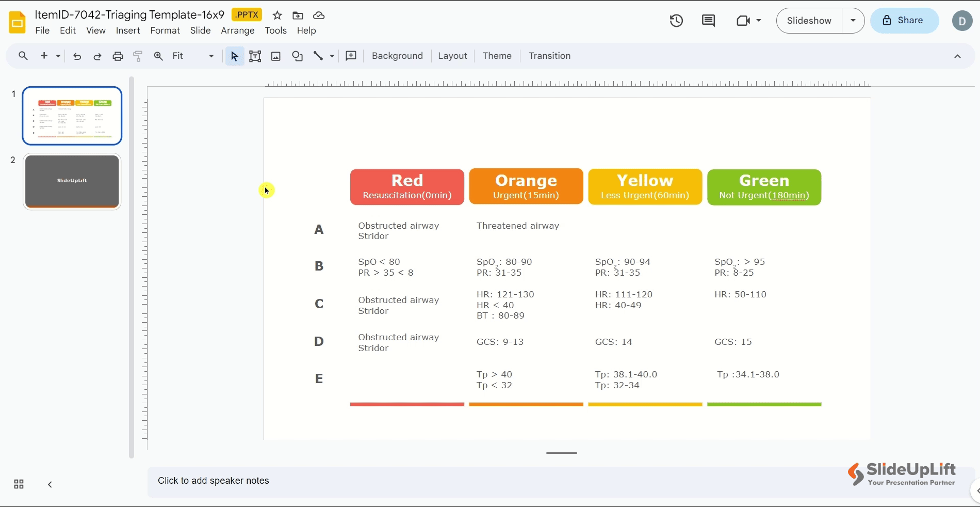This screenshot has width=980, height=507.
Task: Click the Share button
Action: coord(904,21)
